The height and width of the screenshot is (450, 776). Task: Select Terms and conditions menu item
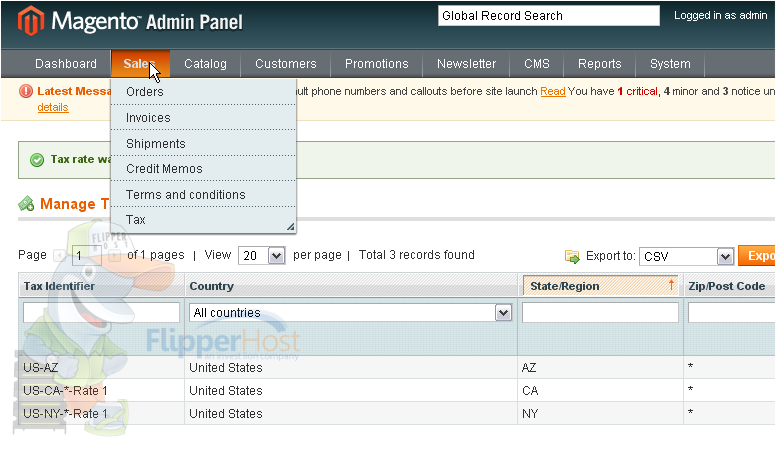point(203,195)
